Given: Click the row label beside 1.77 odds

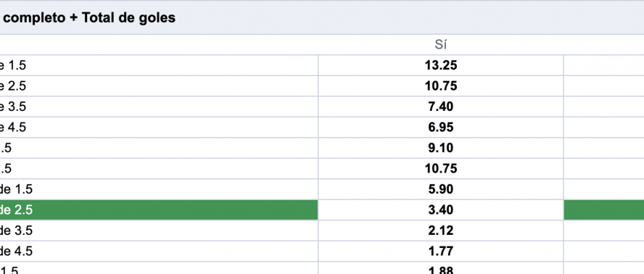Looking at the screenshot, I should pos(158,251).
